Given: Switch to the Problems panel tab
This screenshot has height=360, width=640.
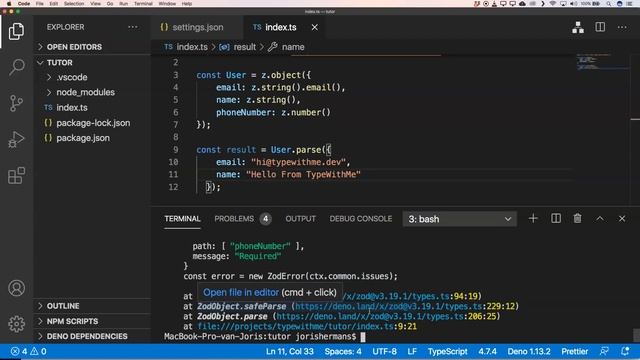Looking at the screenshot, I should (242, 219).
